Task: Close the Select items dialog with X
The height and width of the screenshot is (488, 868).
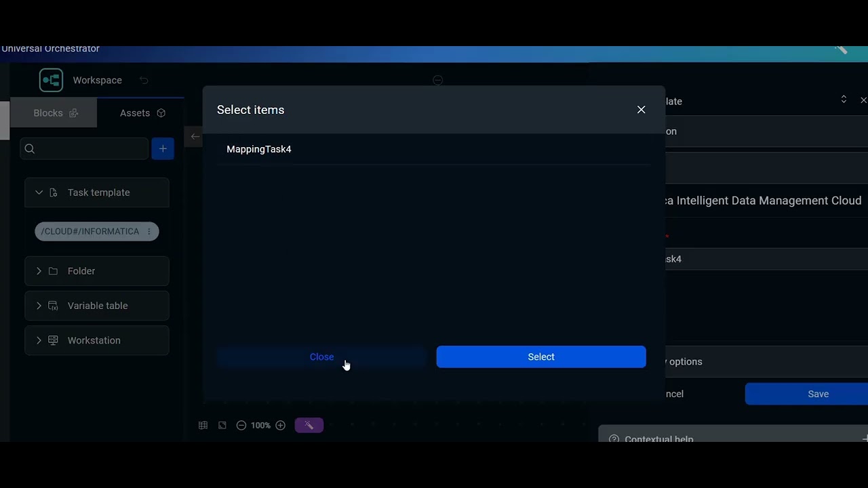Action: [x=641, y=110]
